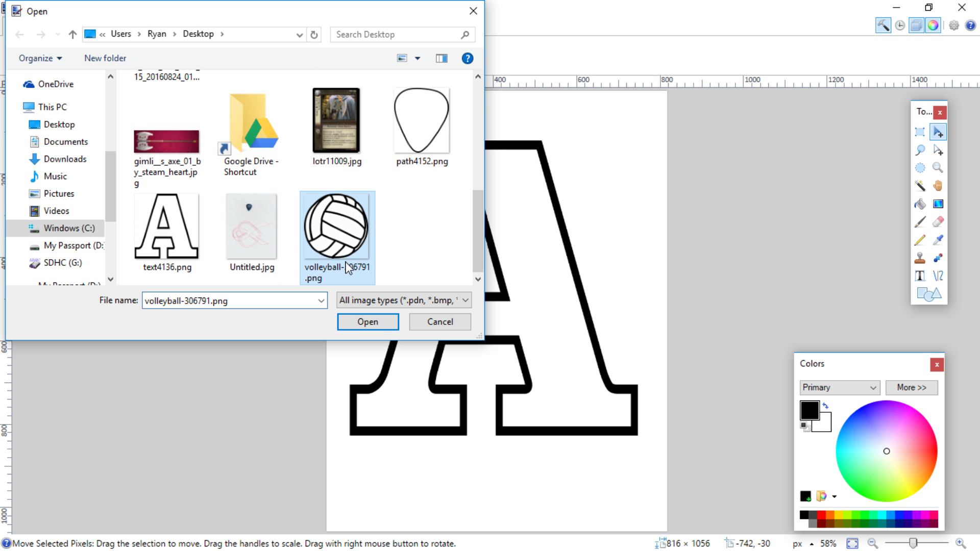The width and height of the screenshot is (980, 551).
Task: Toggle the Tools window button in top bar
Action: [883, 26]
